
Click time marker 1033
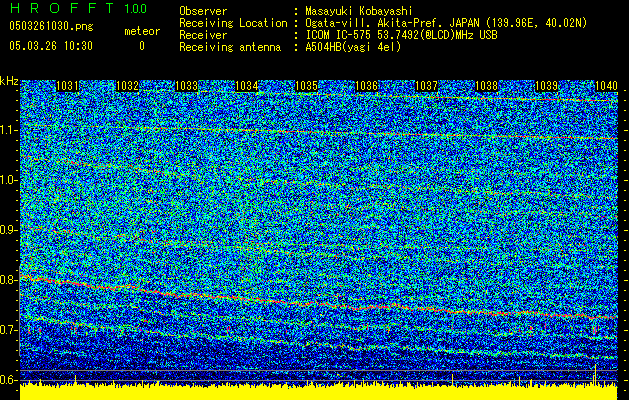187,86
